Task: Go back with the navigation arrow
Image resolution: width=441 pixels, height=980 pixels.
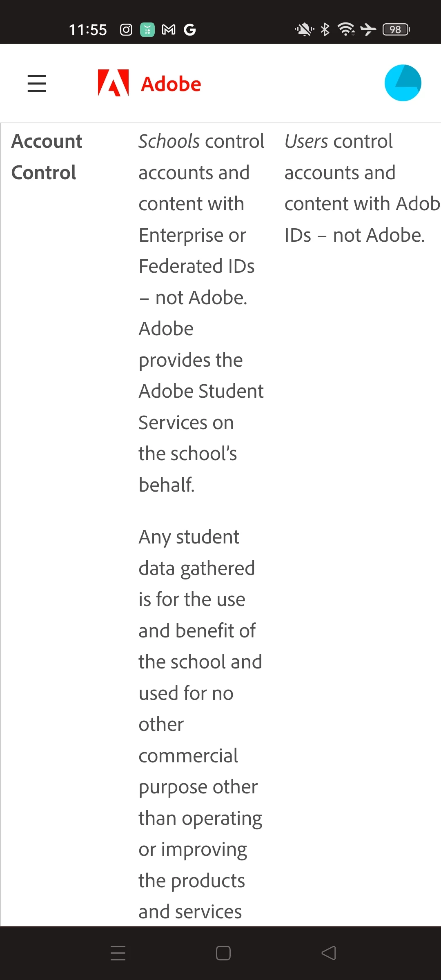Action: coord(329,953)
